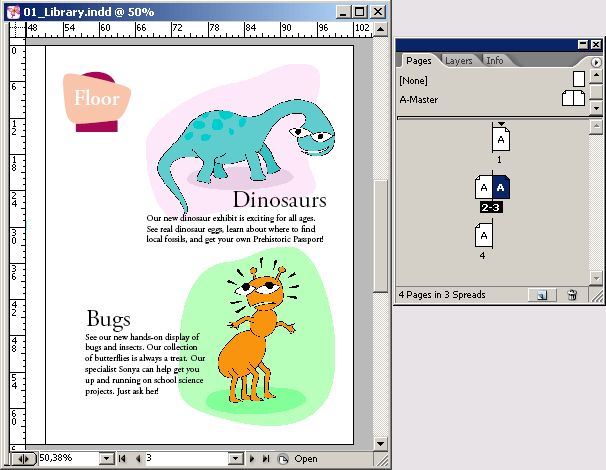Screen dimensions: 606x470
Task: Click masters section up scroll arrow
Action: [596, 75]
